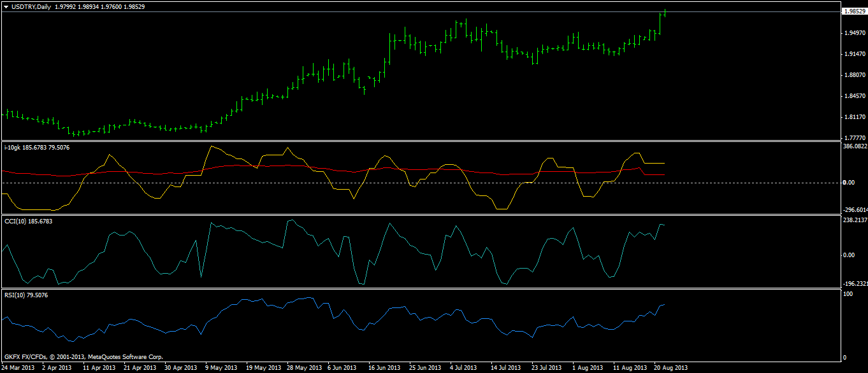Viewport: 868px width, 373px height.
Task: Click the 11 Apr 2013 date label
Action: point(99,368)
